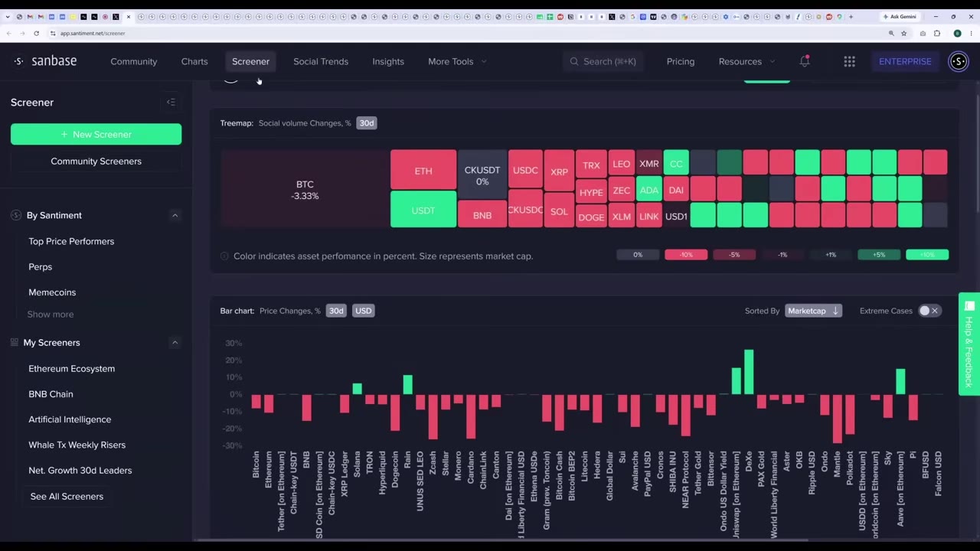
Task: Open the Sorted By Marketcap dropdown
Action: coord(813,311)
